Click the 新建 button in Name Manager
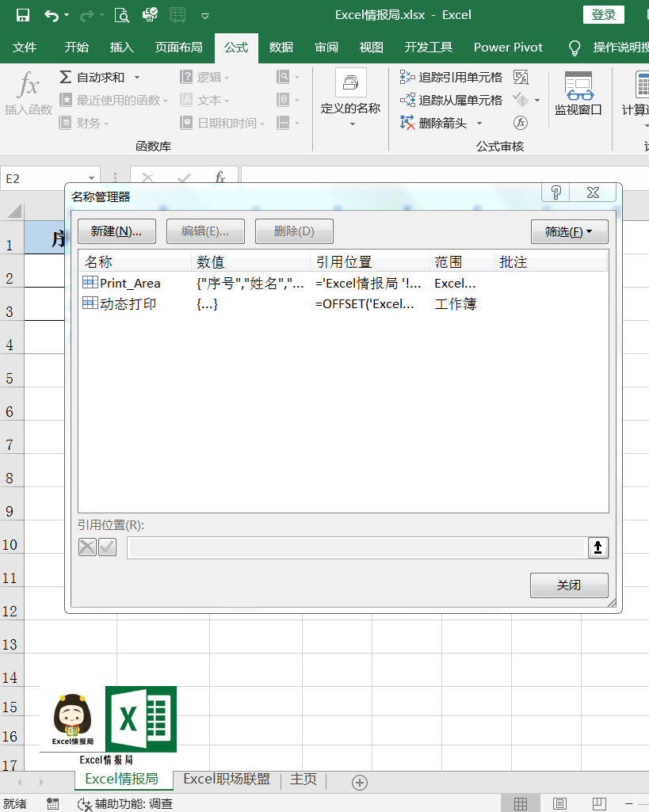Viewport: 649px width, 812px height. [116, 231]
